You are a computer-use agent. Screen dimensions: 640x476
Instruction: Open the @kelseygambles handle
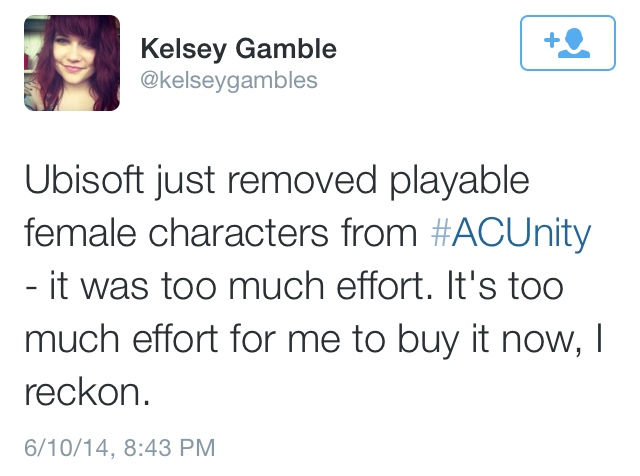(229, 80)
